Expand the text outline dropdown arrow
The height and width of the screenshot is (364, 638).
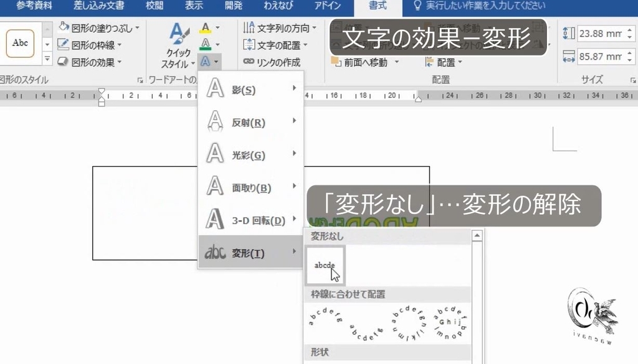pos(217,44)
